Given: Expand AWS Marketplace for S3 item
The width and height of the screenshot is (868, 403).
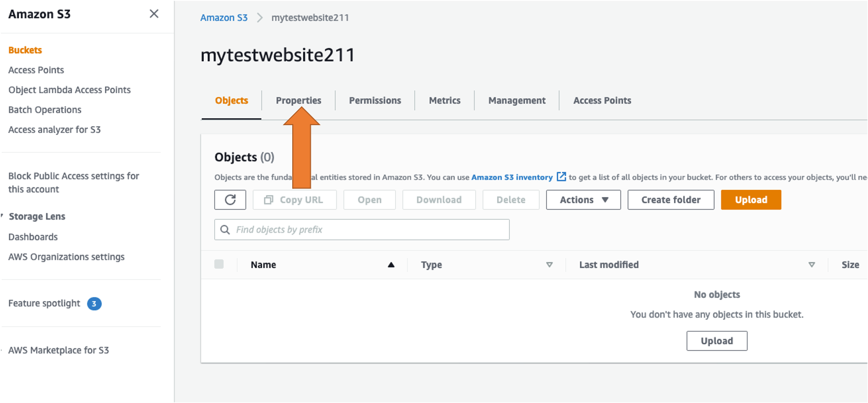Looking at the screenshot, I should [2, 350].
